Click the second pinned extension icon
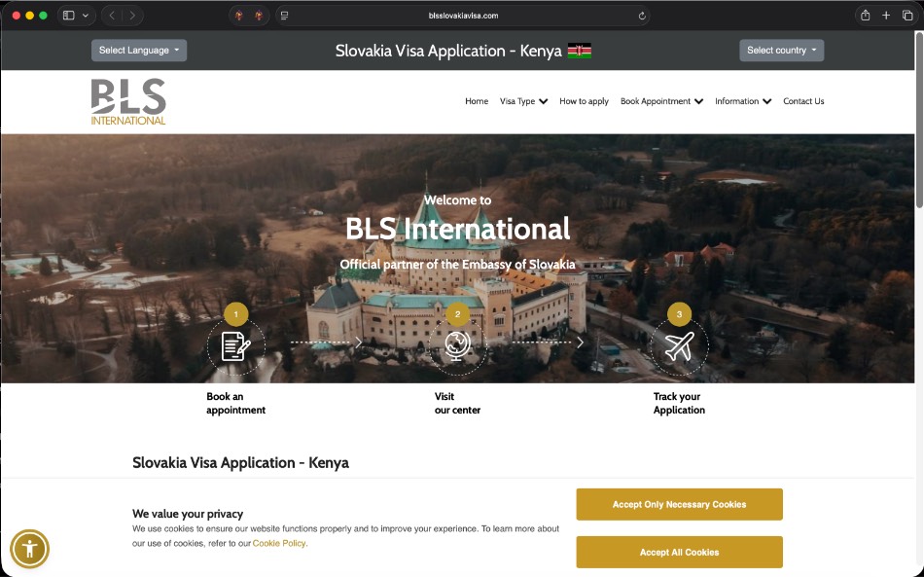 [259, 16]
